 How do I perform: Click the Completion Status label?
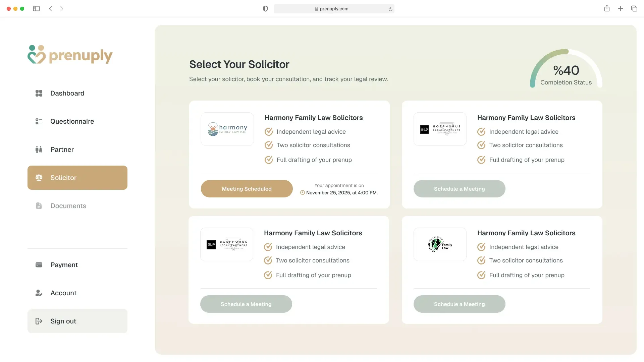click(566, 82)
